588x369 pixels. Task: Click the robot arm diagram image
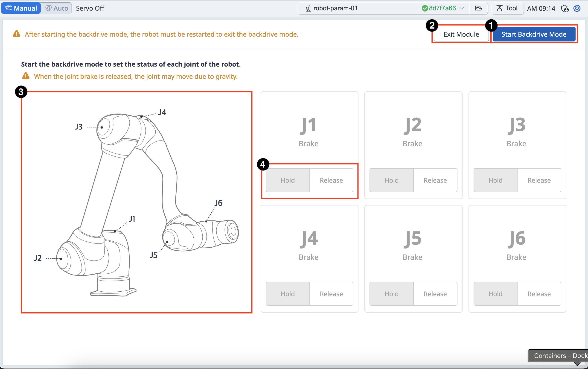tap(137, 202)
